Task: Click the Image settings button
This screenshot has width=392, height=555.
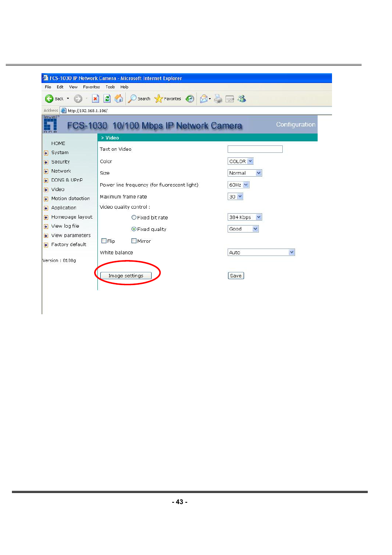Action: click(x=126, y=276)
